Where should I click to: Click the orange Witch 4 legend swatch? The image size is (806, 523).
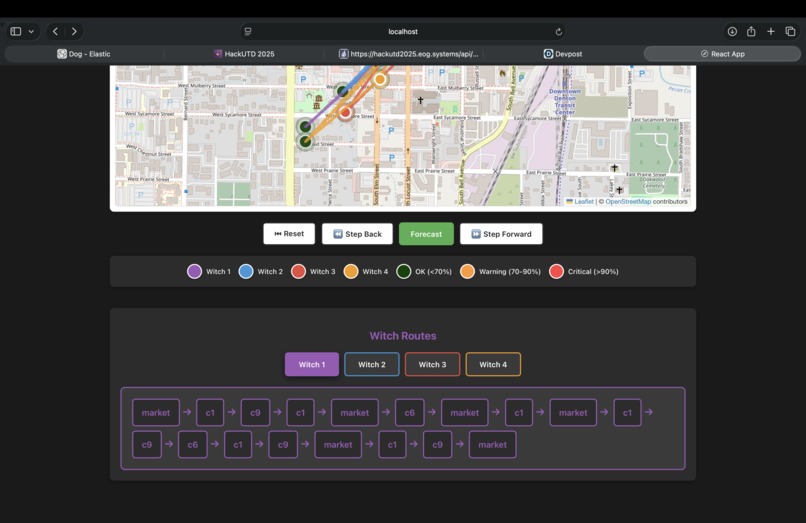[x=351, y=272]
